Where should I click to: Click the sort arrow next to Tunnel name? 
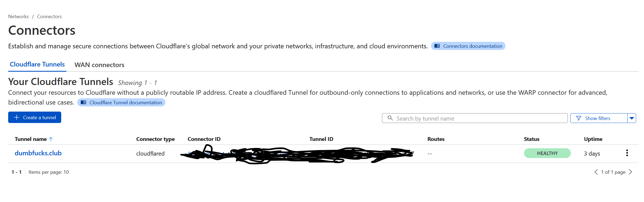pyautogui.click(x=51, y=139)
